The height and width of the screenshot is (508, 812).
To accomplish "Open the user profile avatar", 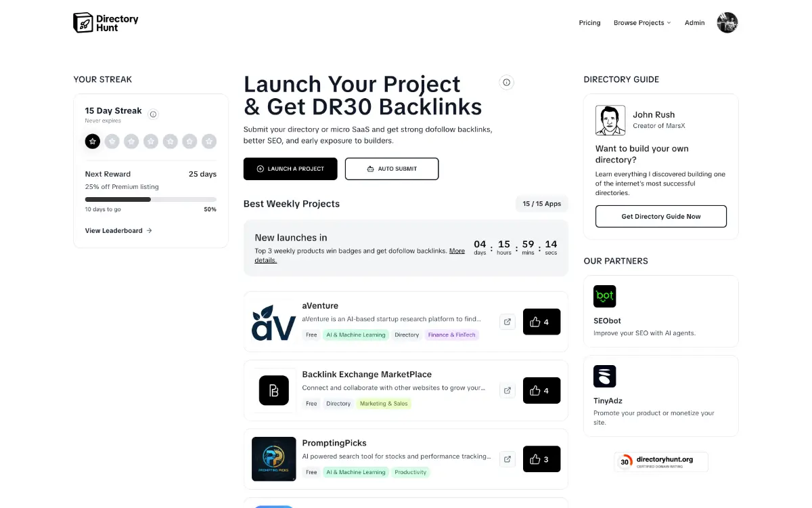I will (x=727, y=22).
